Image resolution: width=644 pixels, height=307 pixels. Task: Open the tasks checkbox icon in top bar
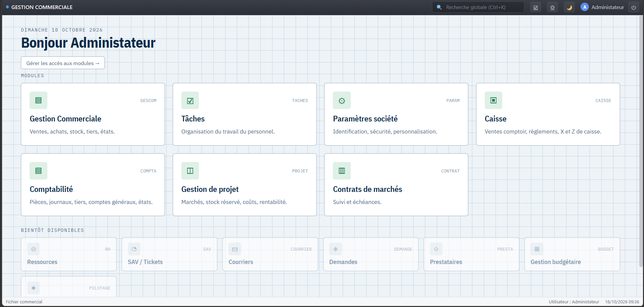point(535,7)
